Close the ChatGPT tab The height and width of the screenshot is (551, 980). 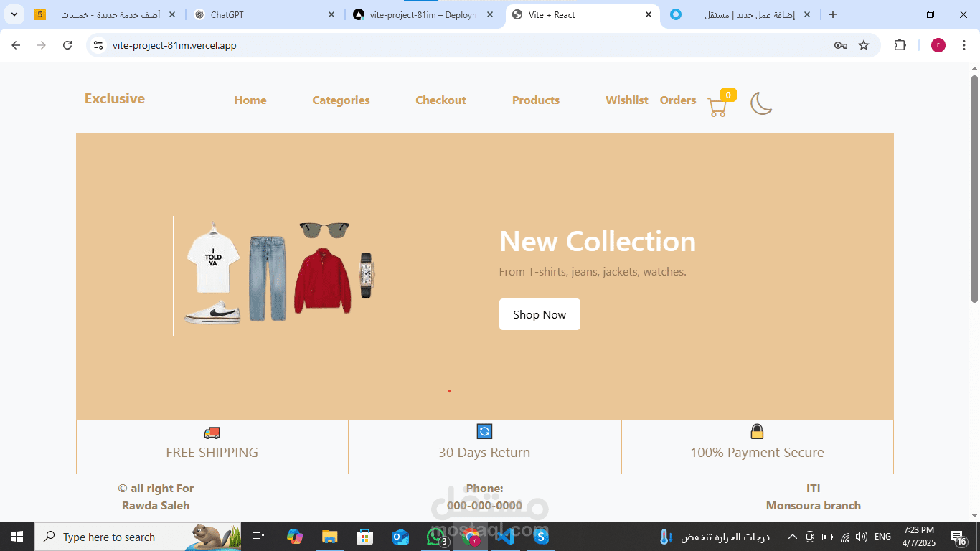(x=331, y=14)
